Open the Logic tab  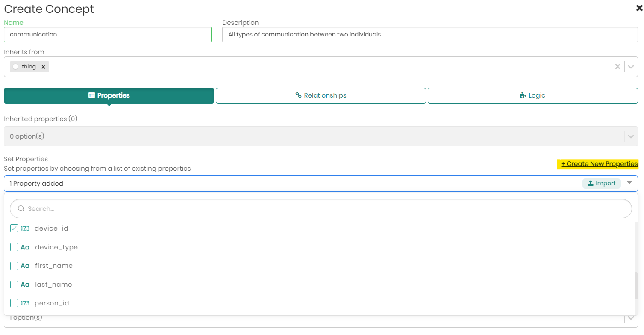pos(532,95)
